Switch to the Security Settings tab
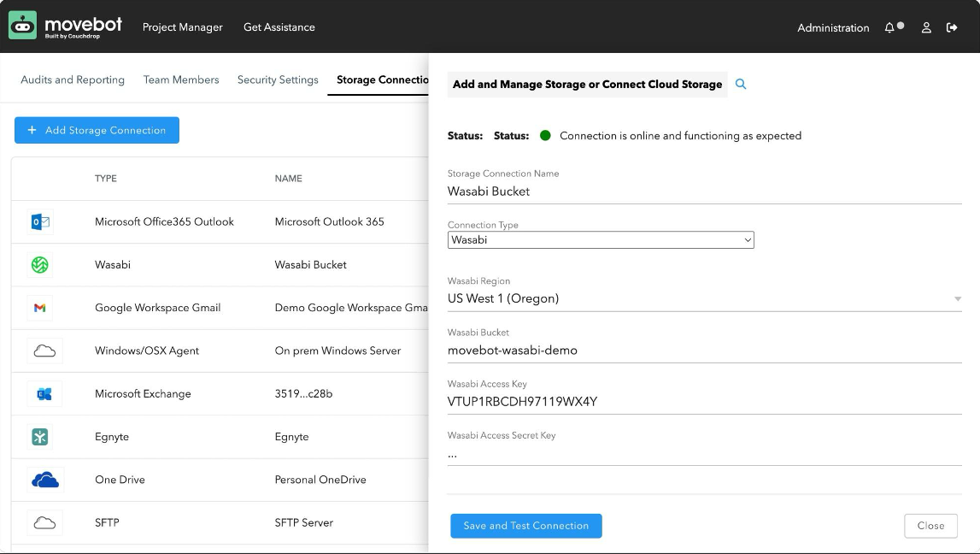 pos(278,80)
